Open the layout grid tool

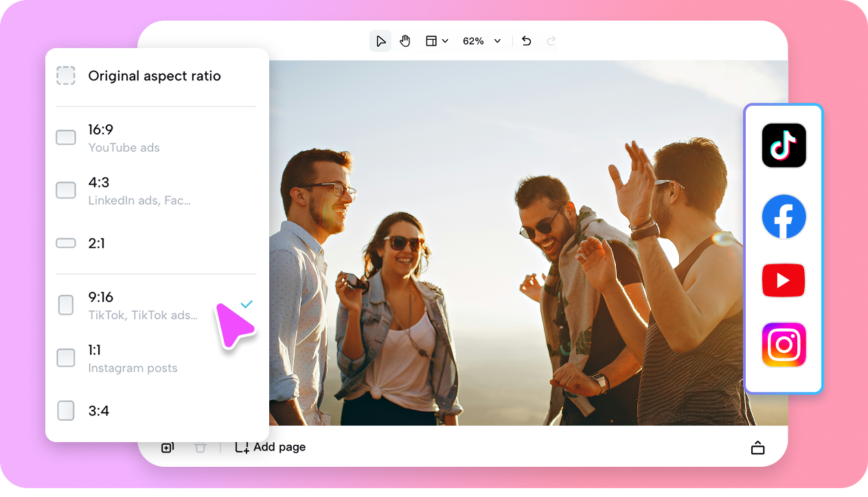[431, 41]
